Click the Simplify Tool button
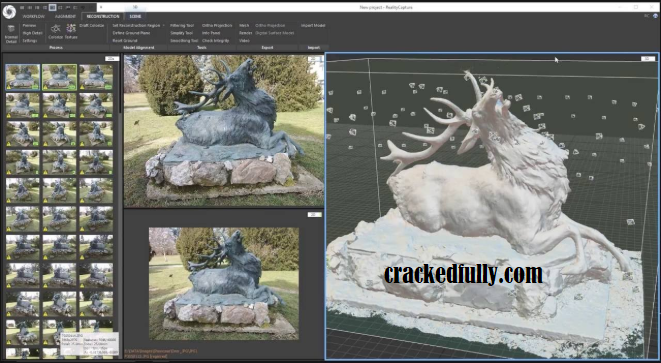The image size is (661, 363). (x=182, y=33)
